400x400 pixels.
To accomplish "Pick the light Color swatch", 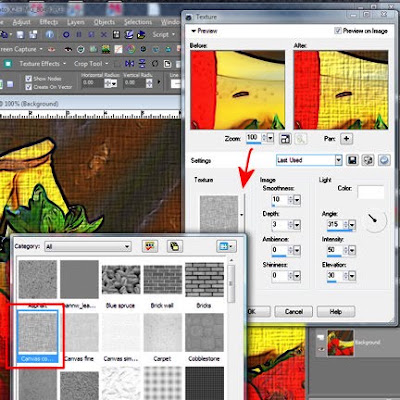I will point(371,192).
